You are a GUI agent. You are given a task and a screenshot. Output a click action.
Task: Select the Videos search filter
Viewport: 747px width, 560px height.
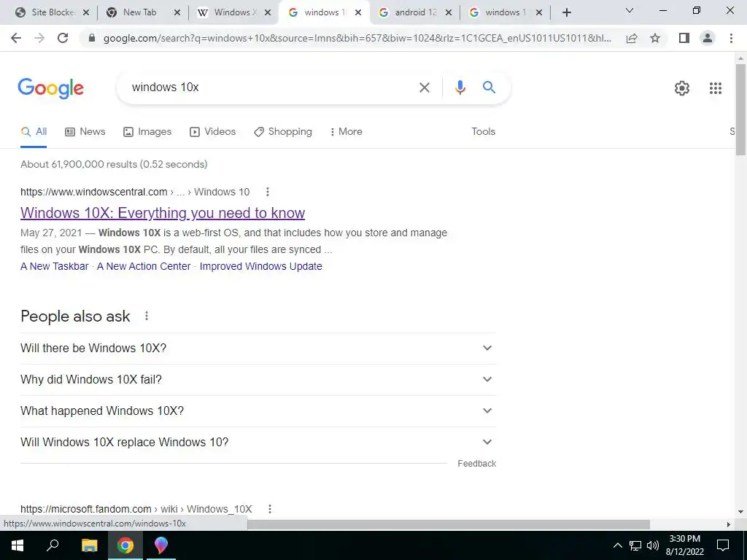[212, 131]
